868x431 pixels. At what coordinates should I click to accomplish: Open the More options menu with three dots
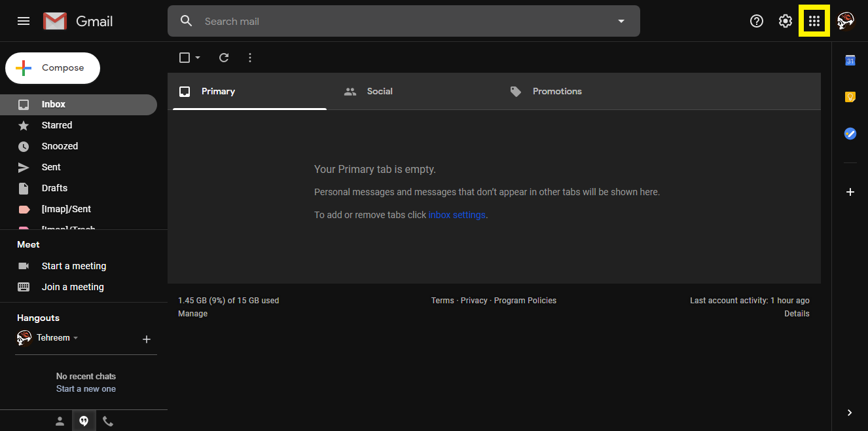tap(250, 58)
